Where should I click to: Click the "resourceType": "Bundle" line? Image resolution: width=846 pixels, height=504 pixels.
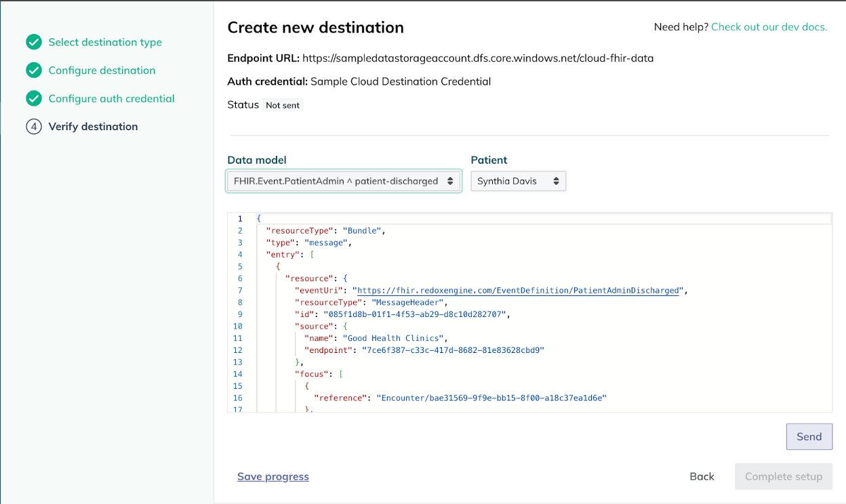coord(325,231)
